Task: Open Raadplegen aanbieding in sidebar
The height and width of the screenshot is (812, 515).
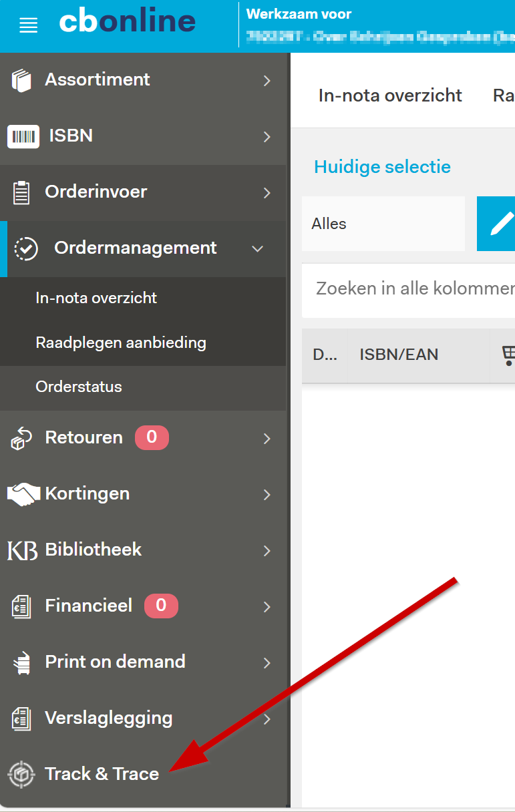Action: 121,343
